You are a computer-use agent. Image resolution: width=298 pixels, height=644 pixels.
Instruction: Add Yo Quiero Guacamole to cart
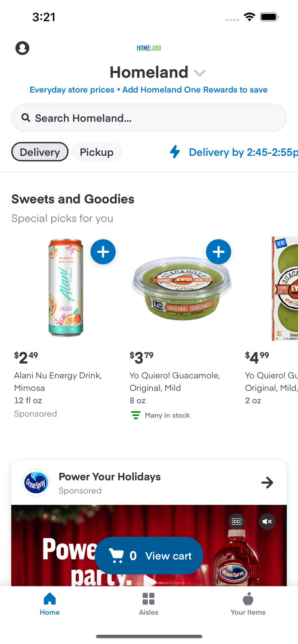(x=218, y=252)
